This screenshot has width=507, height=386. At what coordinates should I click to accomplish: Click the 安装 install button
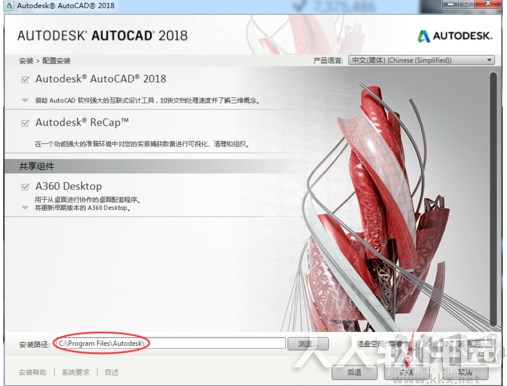click(407, 372)
